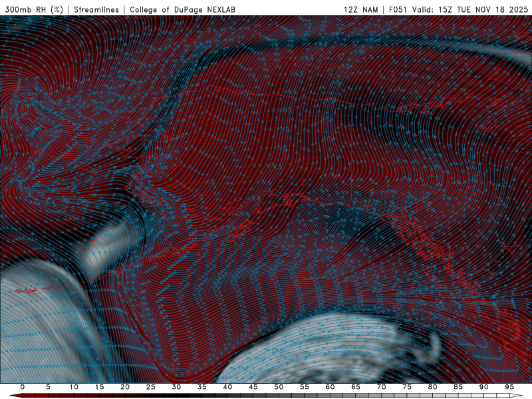Click the "35" colorbar scale label
Screen dimensions: 532x399
pos(202,387)
